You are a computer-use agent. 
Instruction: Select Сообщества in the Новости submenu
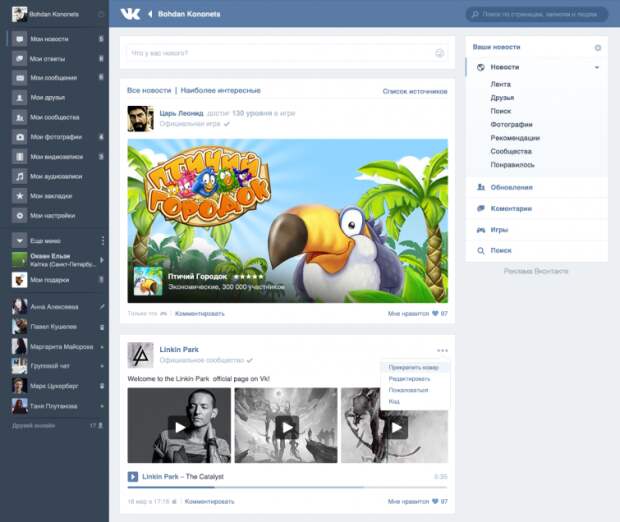(511, 151)
